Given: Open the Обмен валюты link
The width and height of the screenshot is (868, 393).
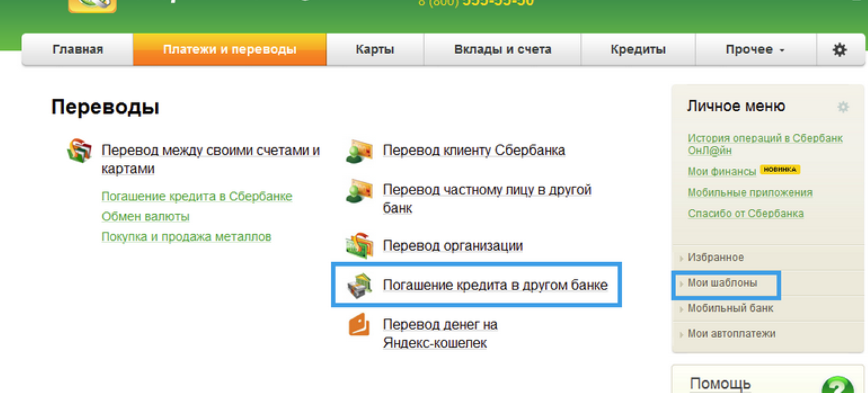Looking at the screenshot, I should 146,216.
